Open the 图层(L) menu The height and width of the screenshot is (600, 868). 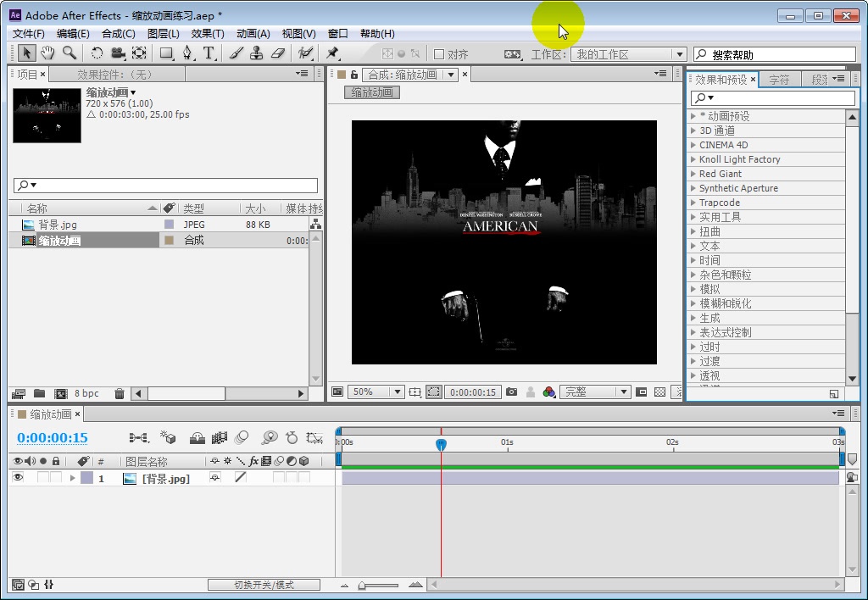(164, 34)
